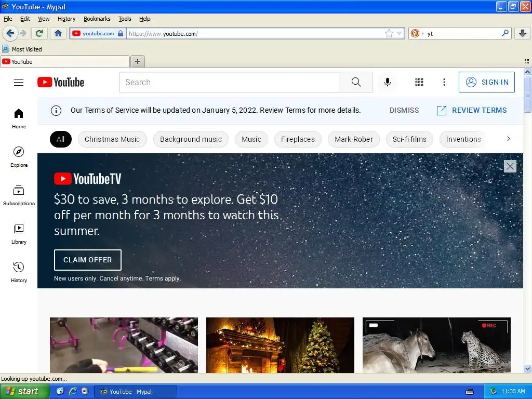
Task: Go forward with browser forward arrow
Action: tap(23, 33)
